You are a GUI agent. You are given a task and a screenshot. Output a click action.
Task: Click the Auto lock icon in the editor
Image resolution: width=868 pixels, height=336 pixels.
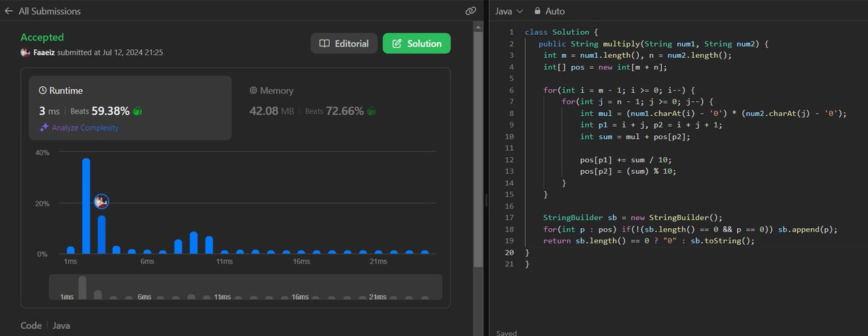point(537,12)
